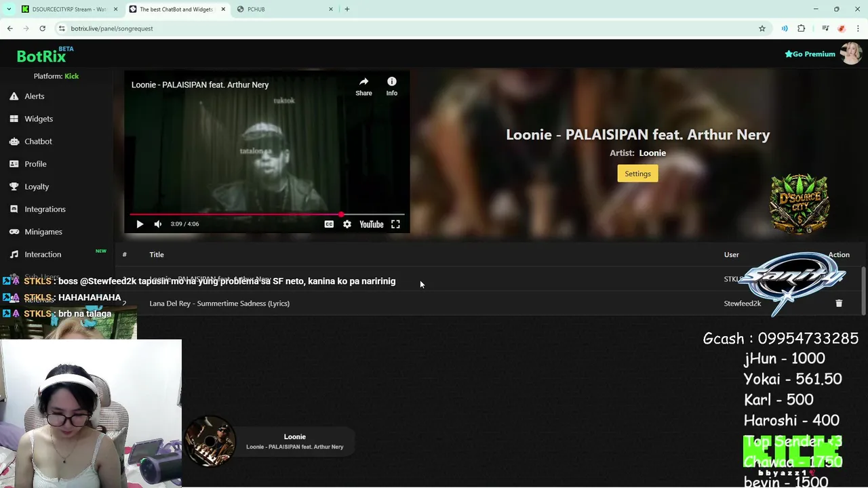Open Chrome three-dot menu

[x=859, y=28]
